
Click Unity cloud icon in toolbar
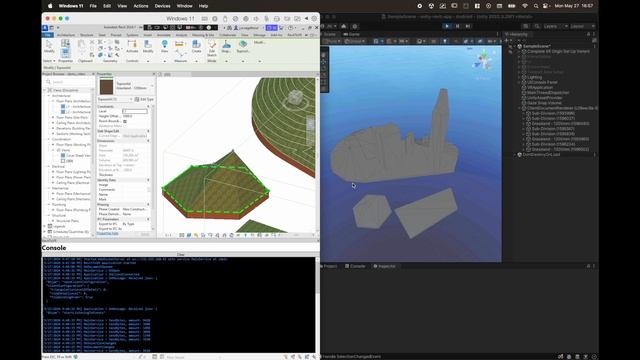point(344,26)
